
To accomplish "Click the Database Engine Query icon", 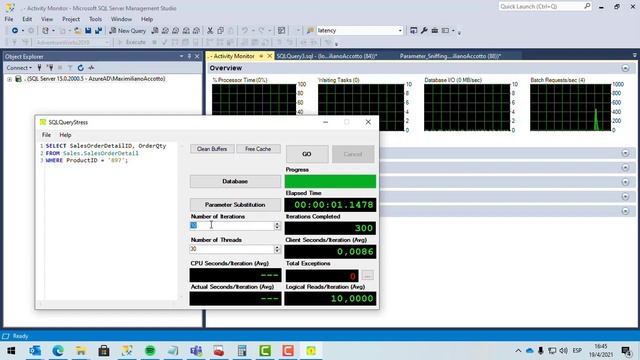I will [x=155, y=31].
